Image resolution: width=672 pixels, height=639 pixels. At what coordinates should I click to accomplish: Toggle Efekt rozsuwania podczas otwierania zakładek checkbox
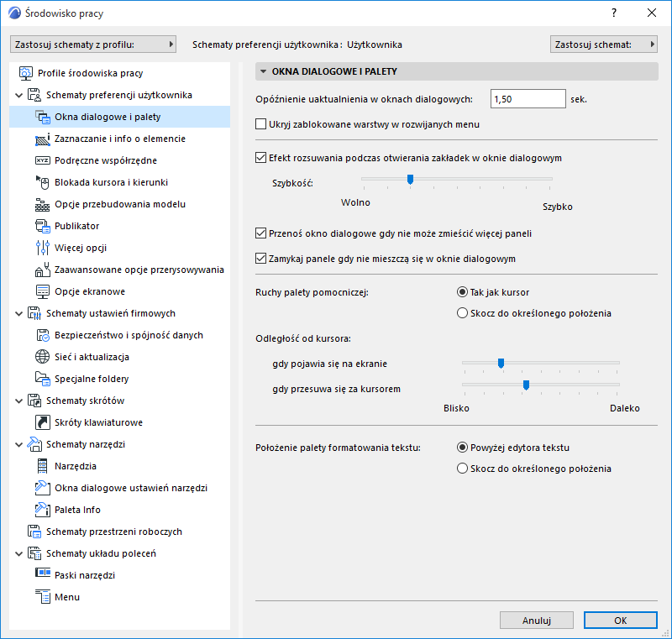[260, 158]
